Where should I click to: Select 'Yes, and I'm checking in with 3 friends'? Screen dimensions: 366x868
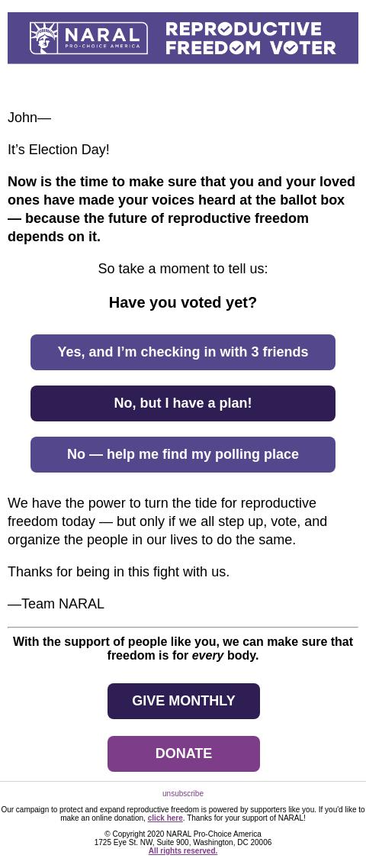click(183, 352)
